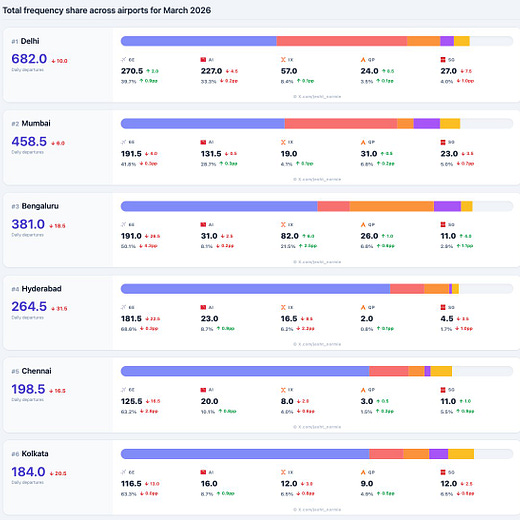Select the orange bar segment in Bengaluru bar
Image resolution: width=520 pixels, height=520 pixels.
pyautogui.click(x=392, y=206)
